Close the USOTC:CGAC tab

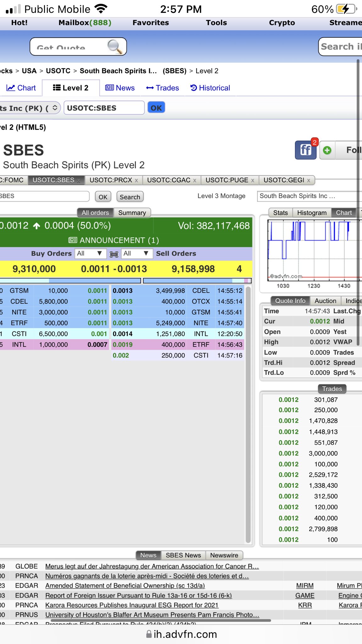click(x=195, y=180)
